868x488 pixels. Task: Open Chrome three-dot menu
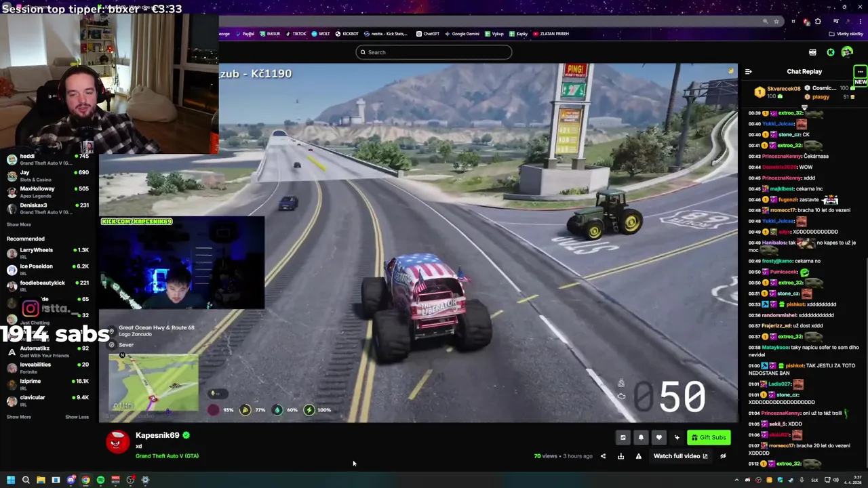860,22
